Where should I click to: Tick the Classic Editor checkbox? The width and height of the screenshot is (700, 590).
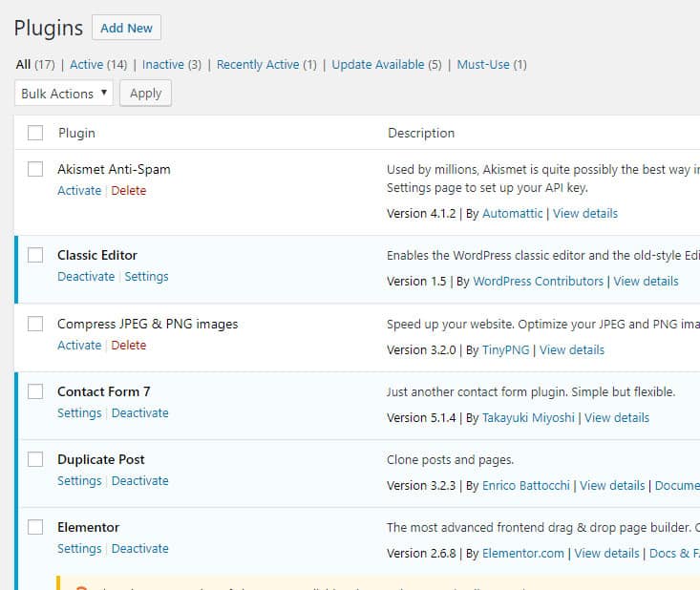click(35, 255)
